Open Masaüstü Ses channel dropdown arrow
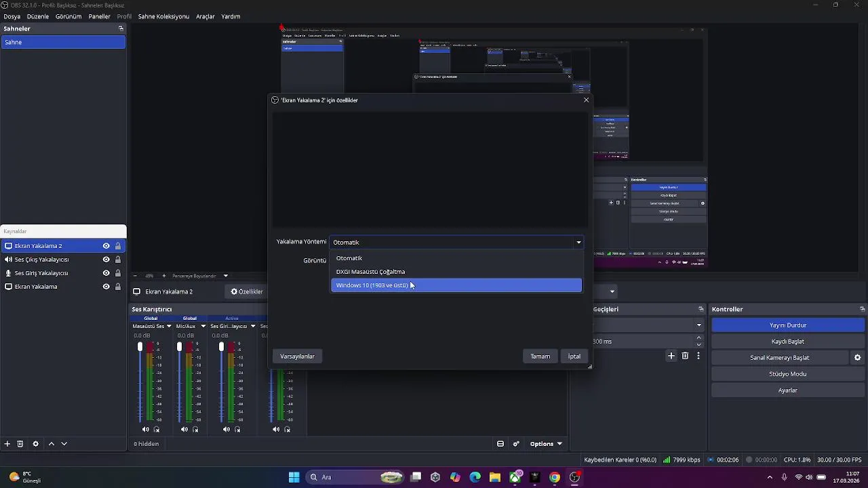This screenshot has height=488, width=868. click(x=169, y=326)
